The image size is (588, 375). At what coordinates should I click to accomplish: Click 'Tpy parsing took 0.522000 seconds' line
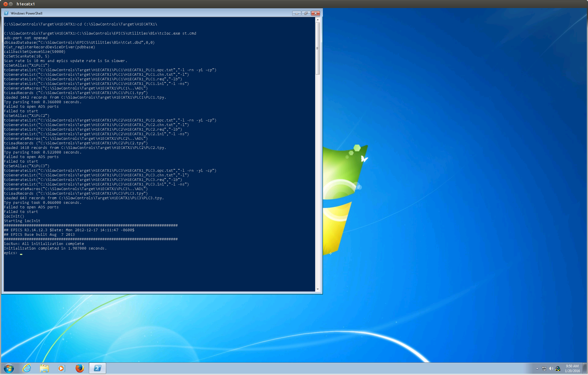(x=43, y=152)
